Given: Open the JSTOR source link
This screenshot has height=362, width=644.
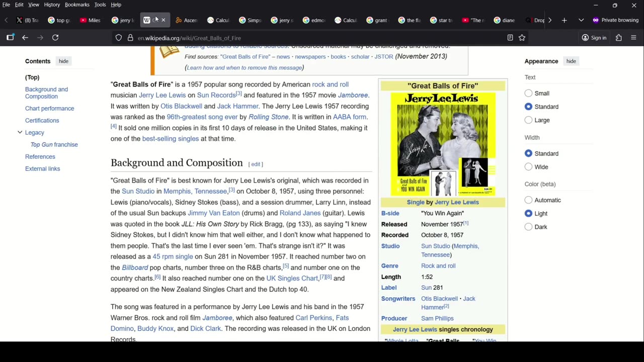Looking at the screenshot, I should point(384,57).
